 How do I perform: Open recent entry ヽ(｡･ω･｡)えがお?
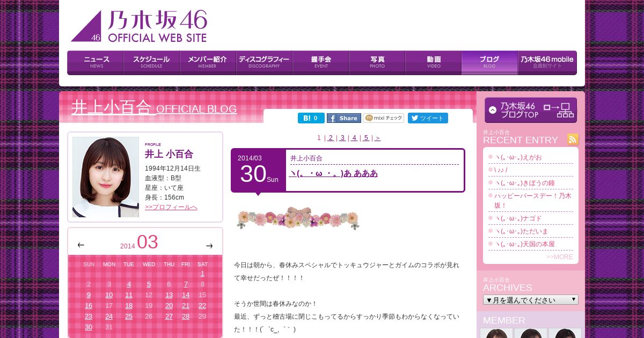[518, 157]
